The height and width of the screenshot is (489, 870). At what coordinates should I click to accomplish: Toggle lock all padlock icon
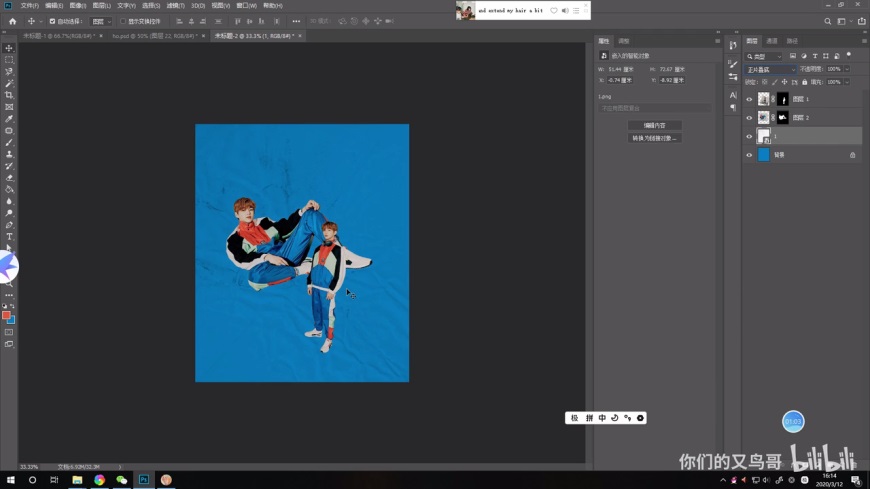[x=805, y=82]
